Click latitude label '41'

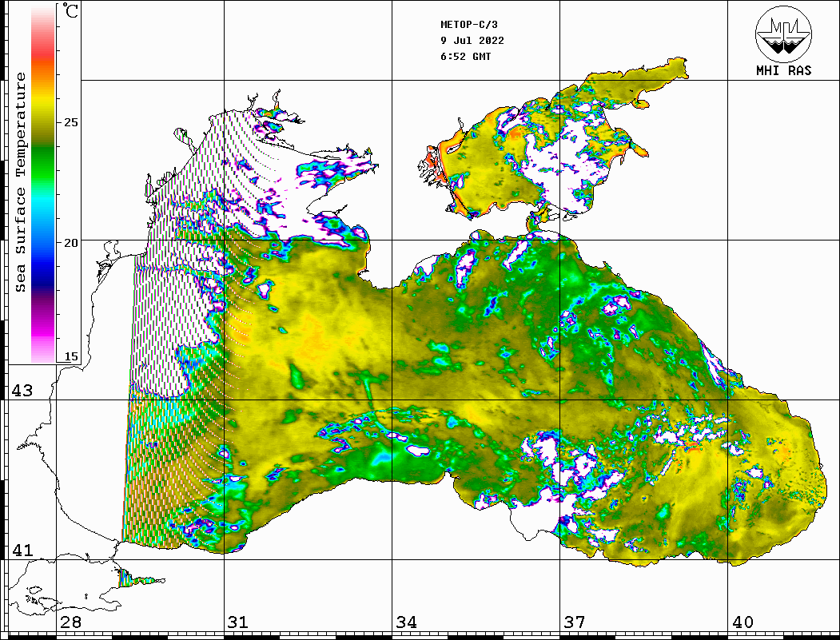tap(22, 550)
